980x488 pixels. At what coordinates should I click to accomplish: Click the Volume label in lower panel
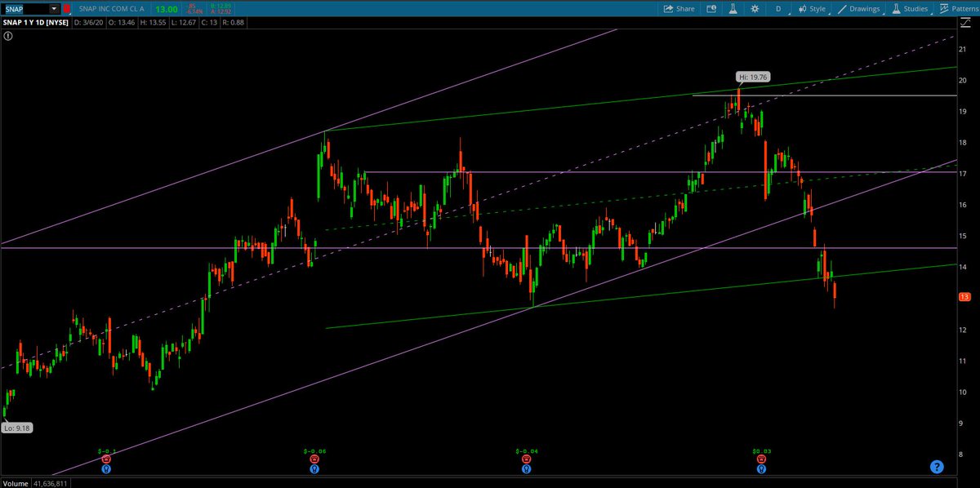point(14,483)
